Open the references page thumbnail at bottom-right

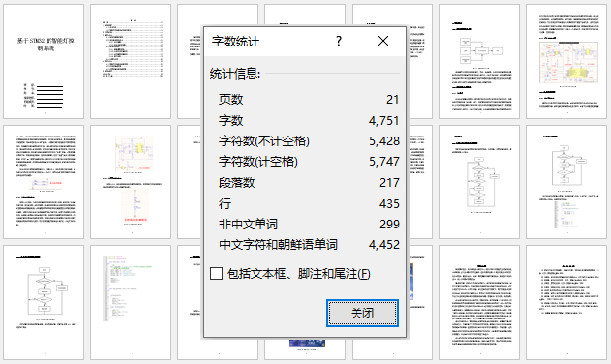566,303
